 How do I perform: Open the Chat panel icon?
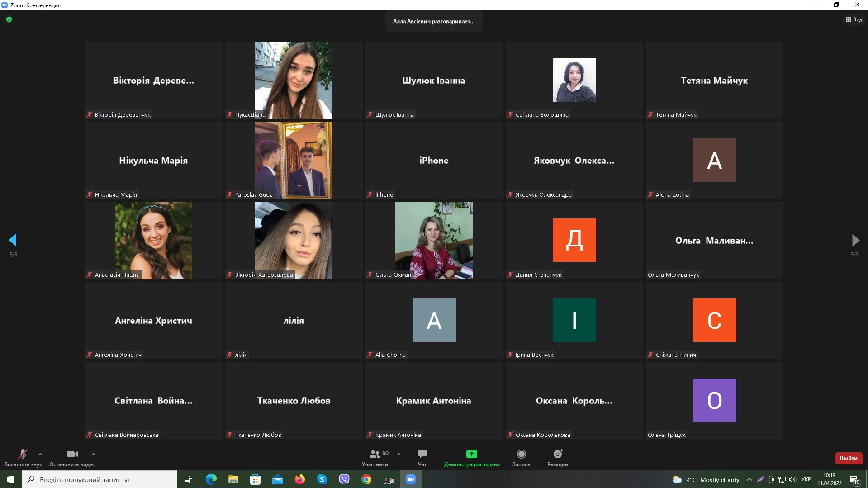pos(422,454)
